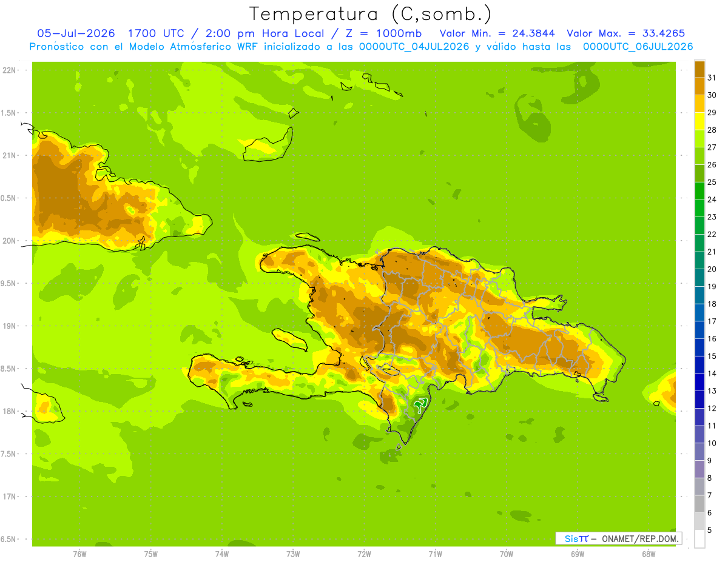728x562 pixels.
Task: Select the date text "05-Jul-2026"
Action: click(76, 33)
